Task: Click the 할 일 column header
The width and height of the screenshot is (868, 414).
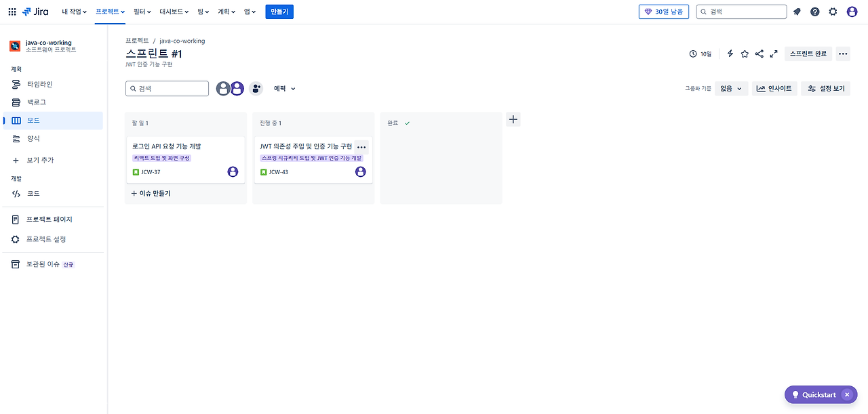Action: point(140,123)
